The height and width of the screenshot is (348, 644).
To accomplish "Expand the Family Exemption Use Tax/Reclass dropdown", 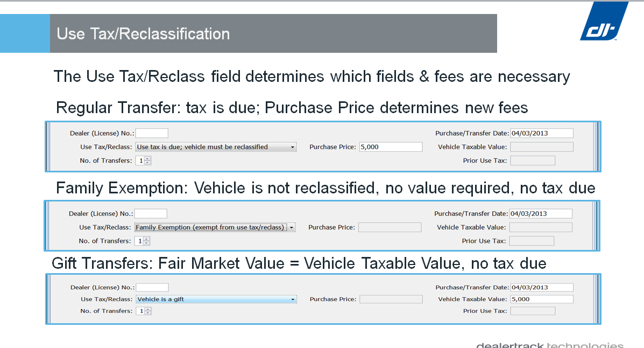I will (215, 227).
